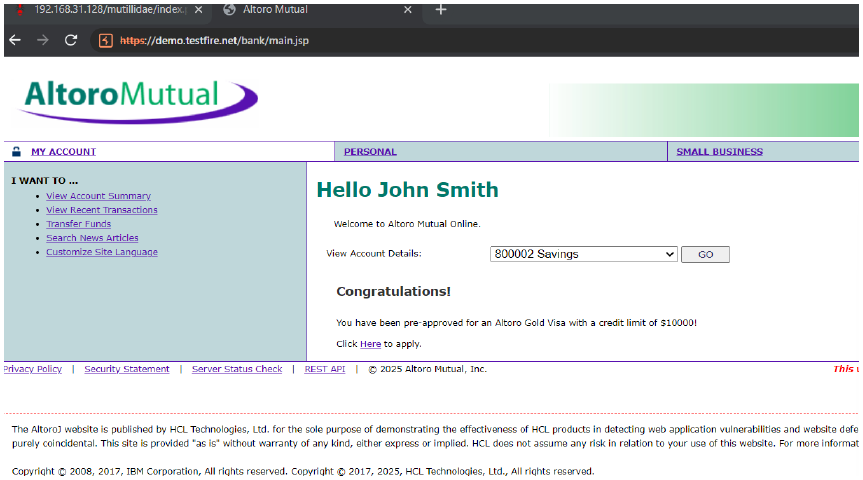Click the GO button

coord(705,254)
